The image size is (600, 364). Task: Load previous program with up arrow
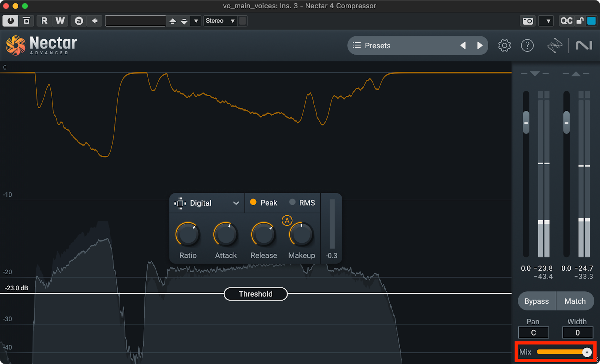point(172,21)
